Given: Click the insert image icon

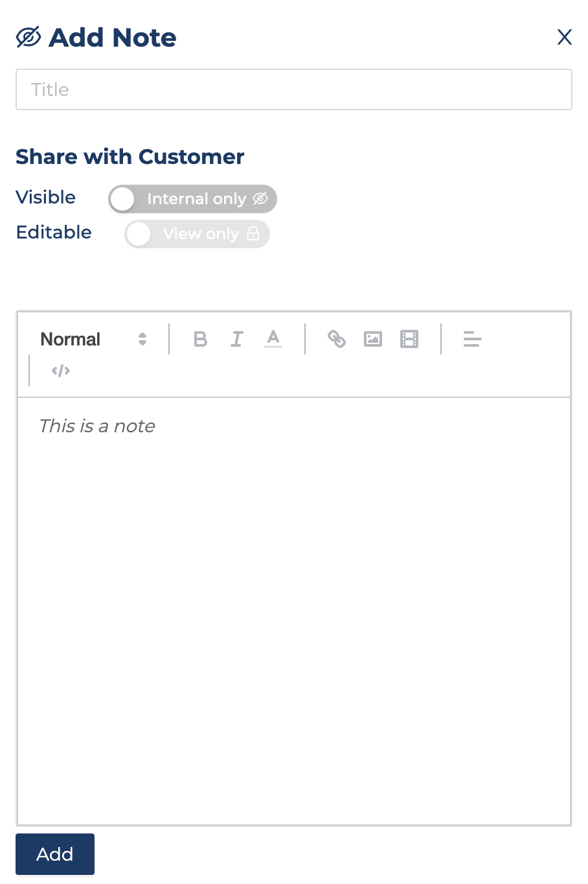Looking at the screenshot, I should [x=373, y=339].
